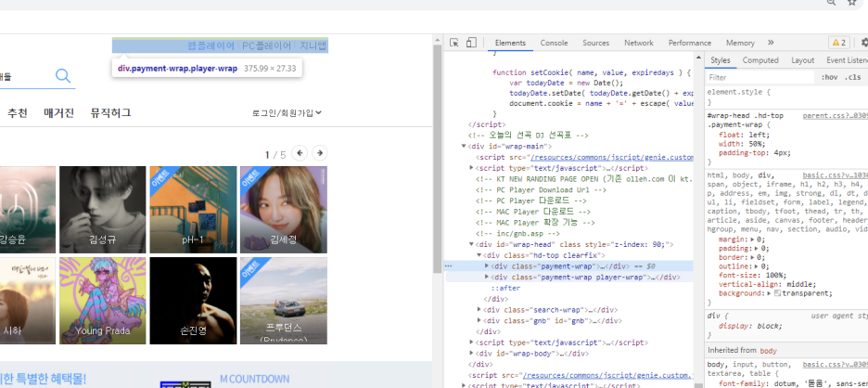Open the Sources tab
Screen dimensions: 868x388
coord(595,43)
